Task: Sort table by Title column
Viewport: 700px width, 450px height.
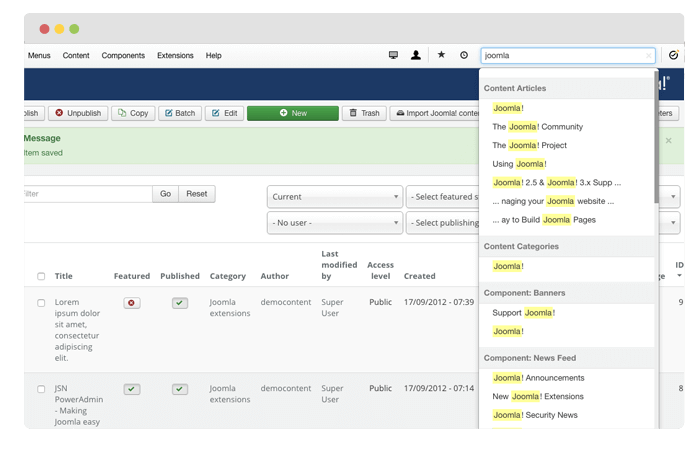Action: point(63,276)
